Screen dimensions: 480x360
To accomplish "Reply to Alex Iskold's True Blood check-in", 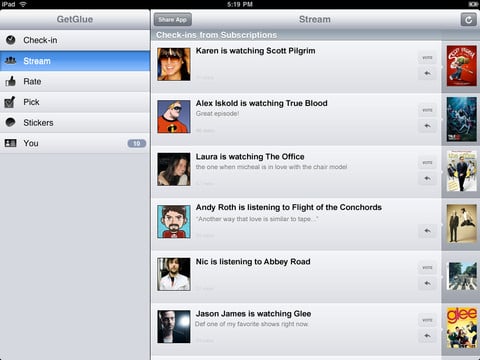I will [427, 126].
